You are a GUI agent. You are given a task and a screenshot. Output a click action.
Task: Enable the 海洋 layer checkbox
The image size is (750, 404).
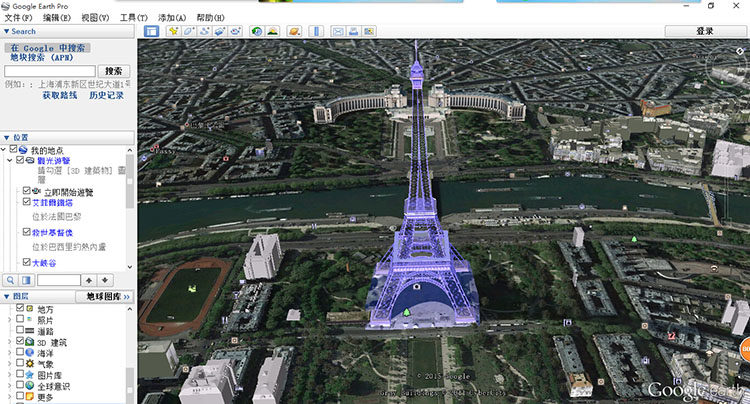point(20,352)
